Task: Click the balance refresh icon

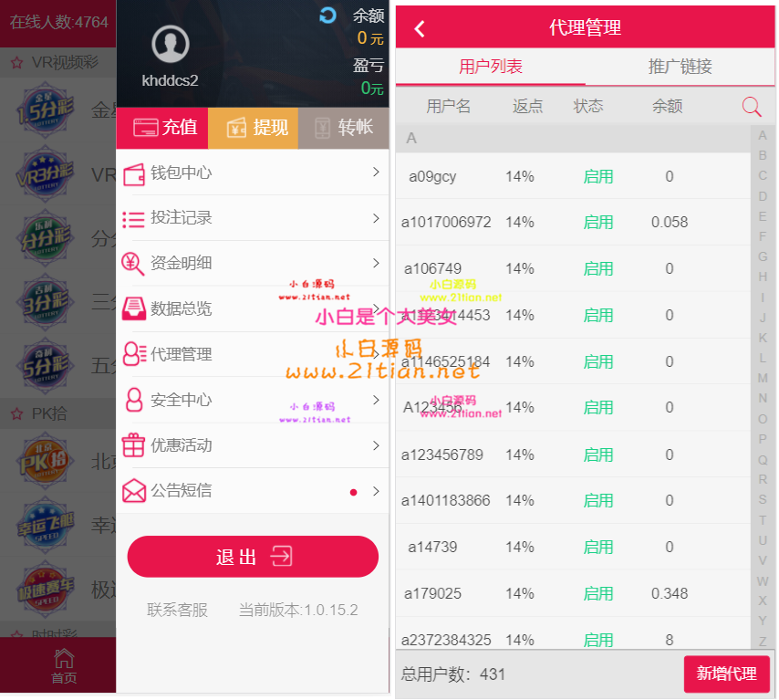Action: tap(327, 16)
